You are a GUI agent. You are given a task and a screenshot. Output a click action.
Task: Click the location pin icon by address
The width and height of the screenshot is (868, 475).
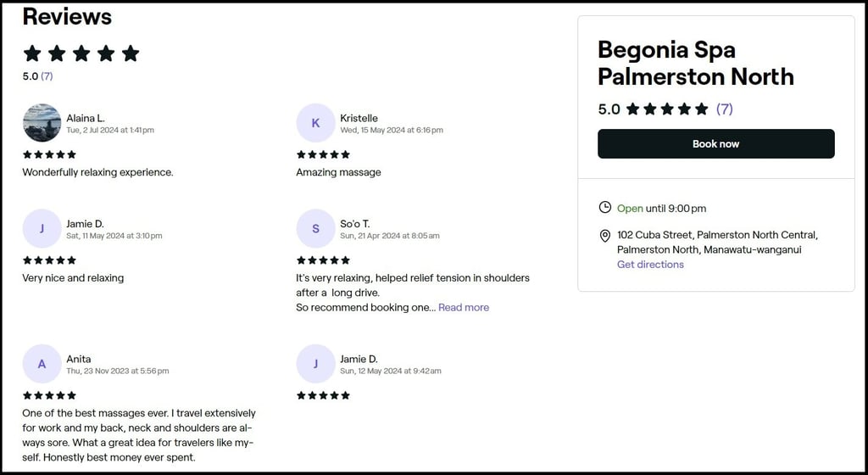[605, 236]
